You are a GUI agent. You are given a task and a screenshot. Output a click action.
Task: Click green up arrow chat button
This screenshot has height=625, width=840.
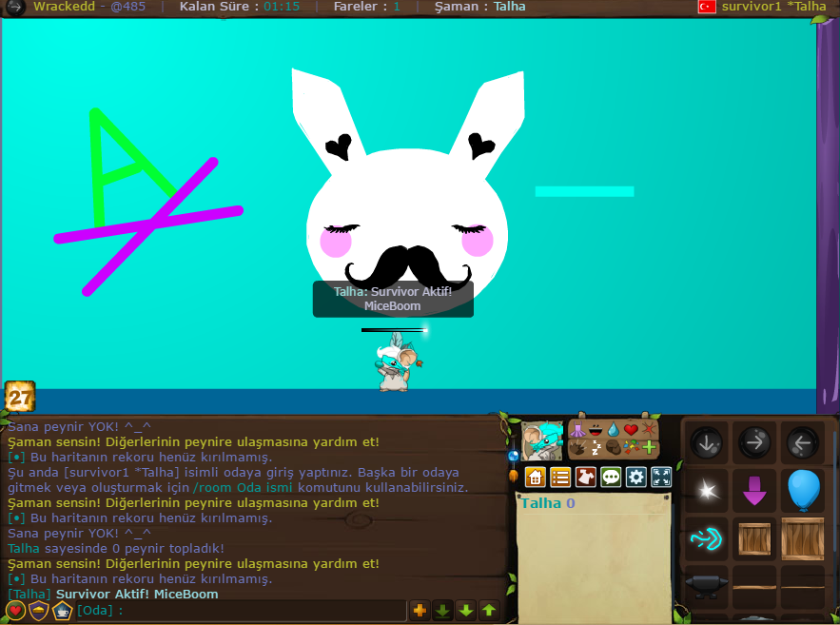pyautogui.click(x=489, y=610)
